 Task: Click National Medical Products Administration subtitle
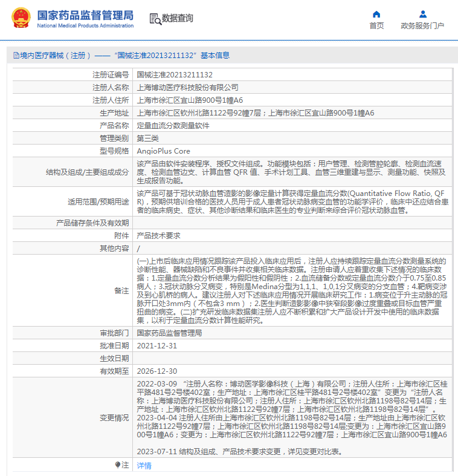85,26
